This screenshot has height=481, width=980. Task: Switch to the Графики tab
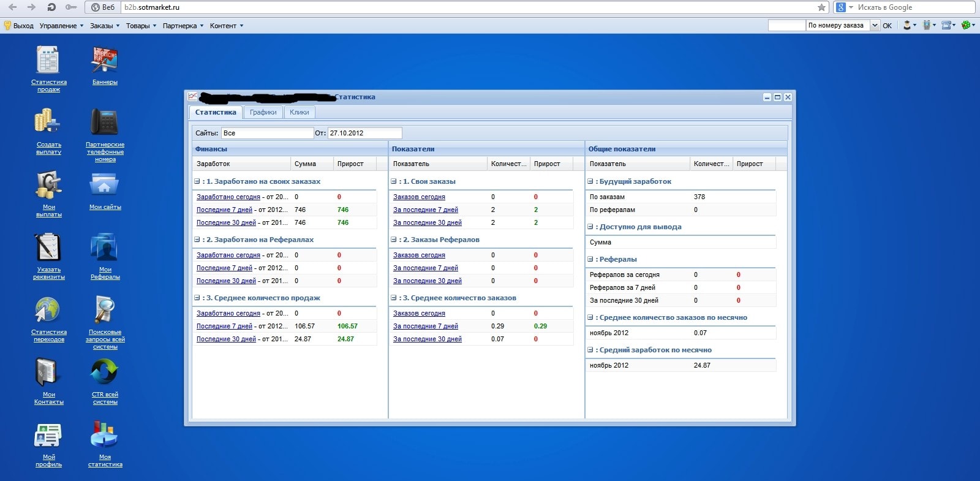coord(263,112)
